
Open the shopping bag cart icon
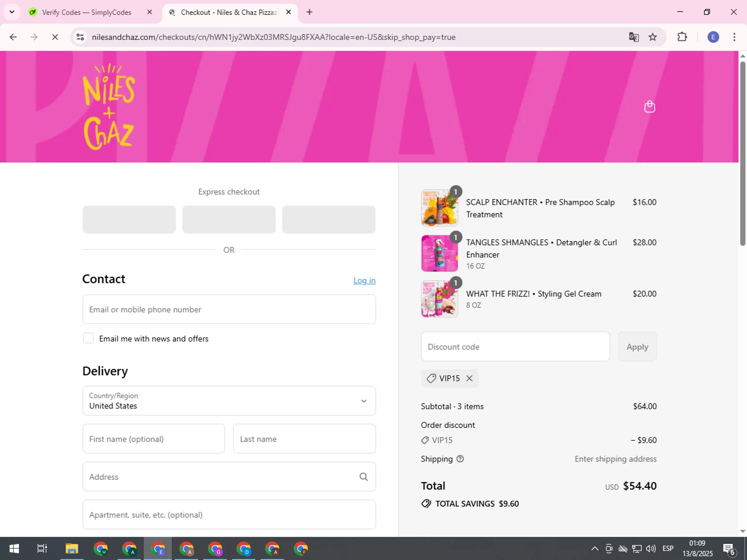649,107
